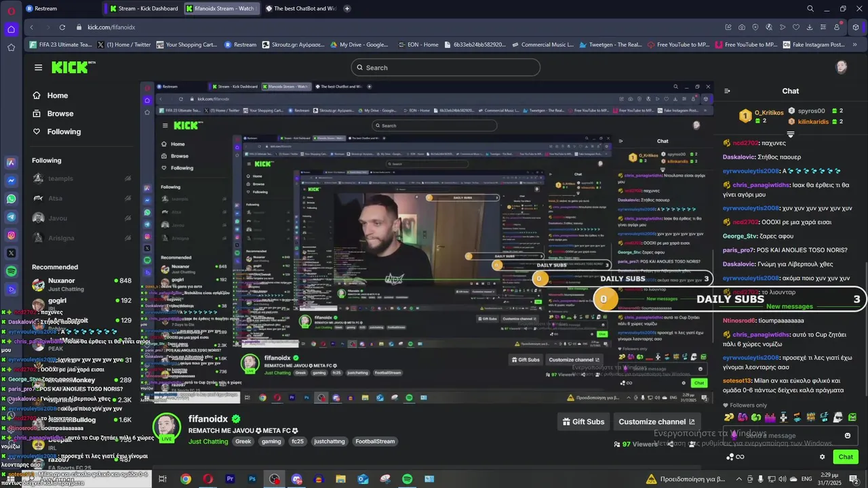
Task: Open Atsa in the Following list
Action: (81, 199)
